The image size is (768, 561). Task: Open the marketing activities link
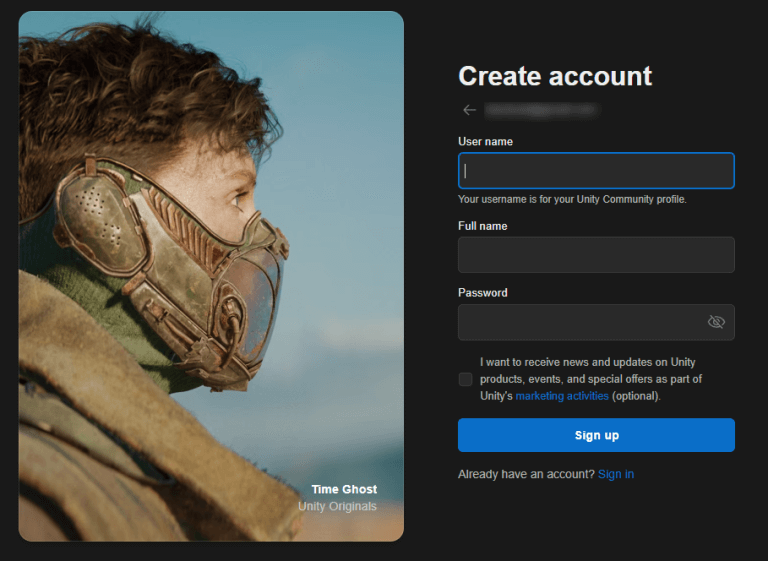point(561,396)
